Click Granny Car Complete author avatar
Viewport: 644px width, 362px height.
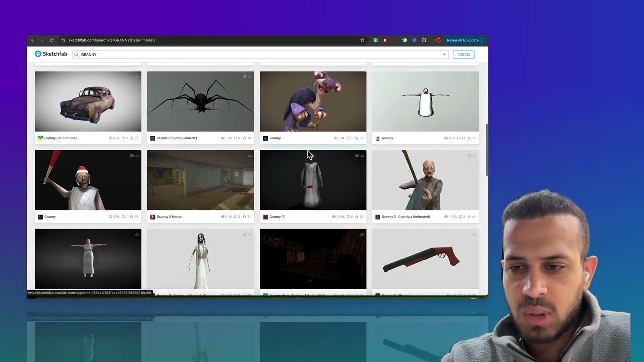coord(40,138)
